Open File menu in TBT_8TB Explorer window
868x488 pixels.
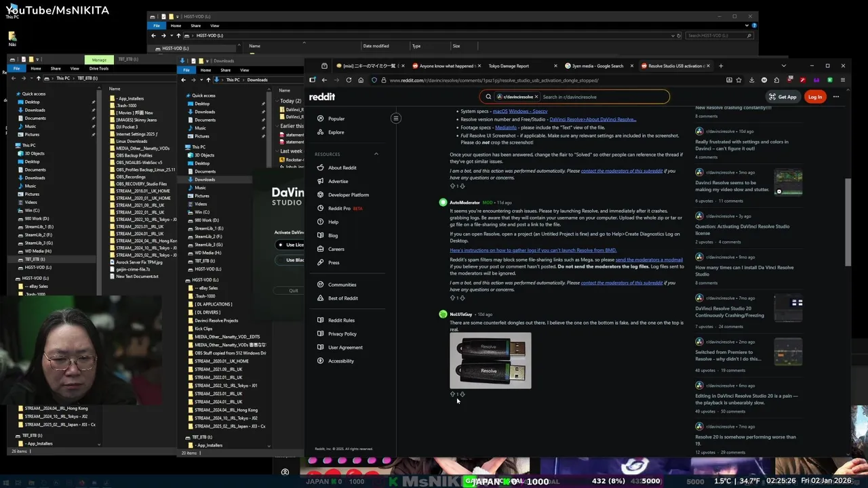click(16, 68)
